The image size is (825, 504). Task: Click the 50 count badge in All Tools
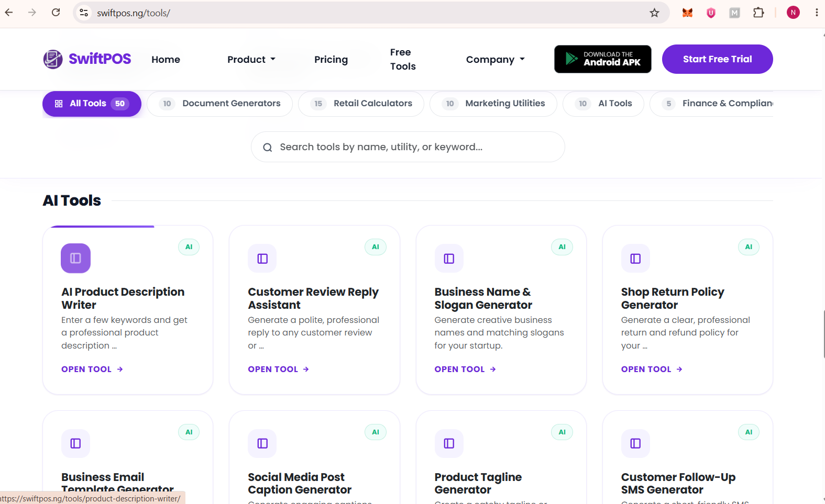120,104
